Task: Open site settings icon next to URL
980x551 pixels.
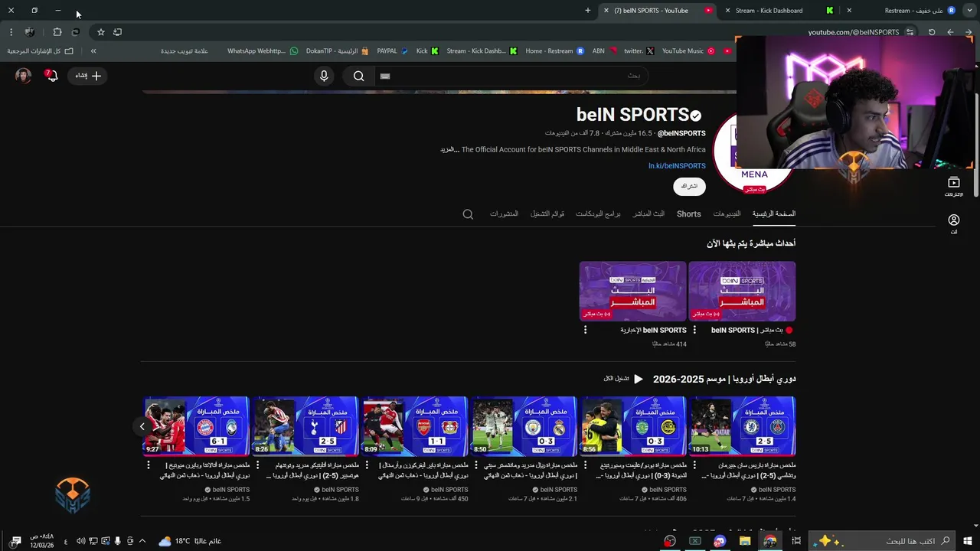Action: tap(910, 32)
